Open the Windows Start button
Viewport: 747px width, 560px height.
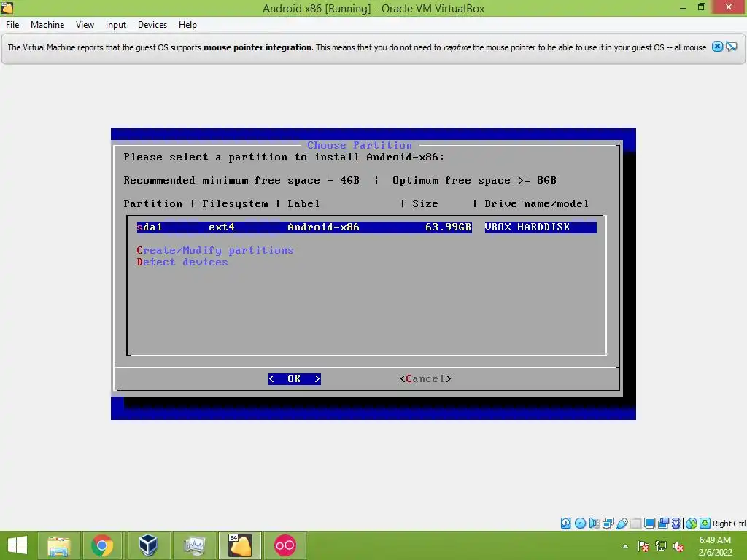pos(18,545)
